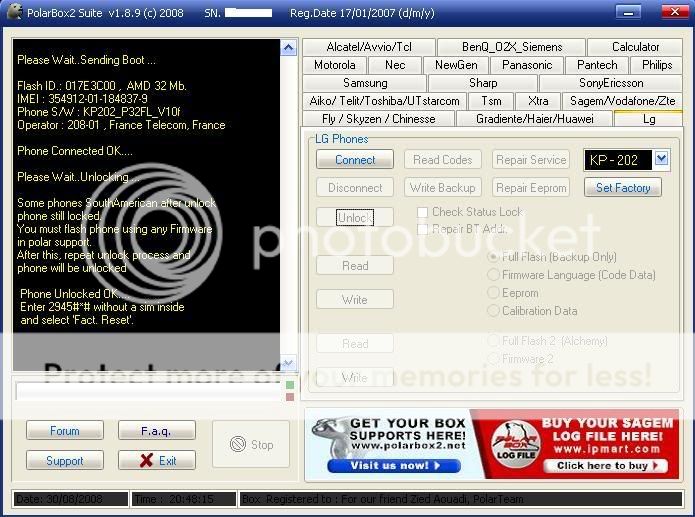
Task: Switch to the Motorola tab
Action: click(x=335, y=65)
